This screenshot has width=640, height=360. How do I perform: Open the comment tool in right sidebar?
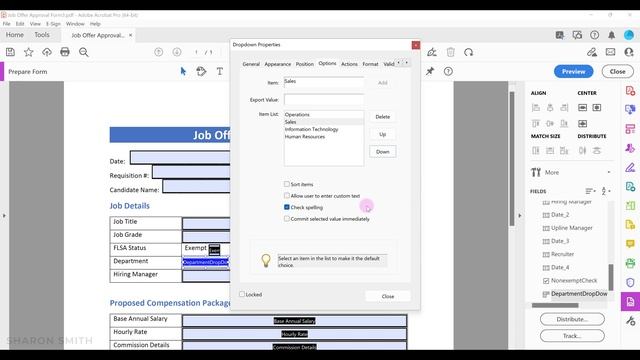(x=630, y=244)
